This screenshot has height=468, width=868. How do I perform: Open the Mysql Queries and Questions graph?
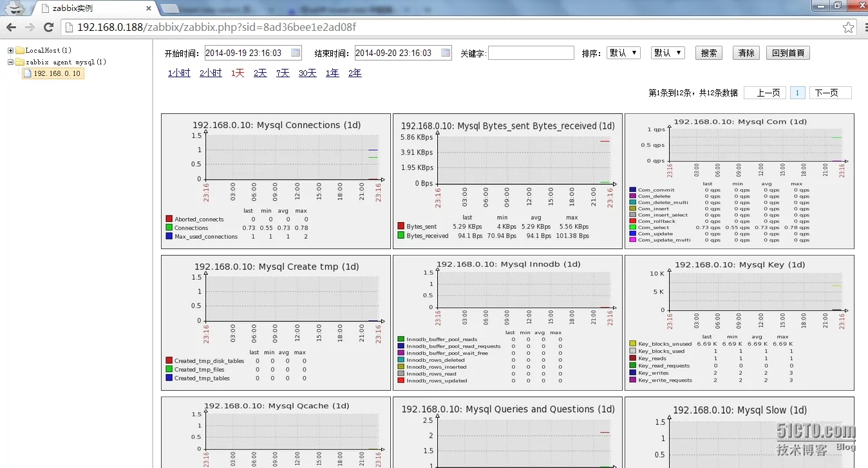pyautogui.click(x=507, y=432)
